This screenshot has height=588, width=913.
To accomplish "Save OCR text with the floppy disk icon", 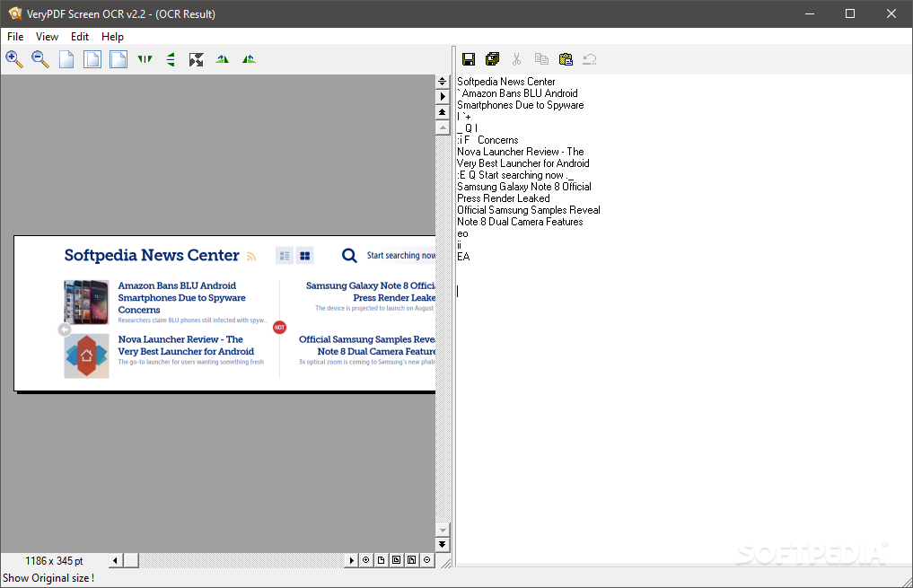I will tap(469, 59).
